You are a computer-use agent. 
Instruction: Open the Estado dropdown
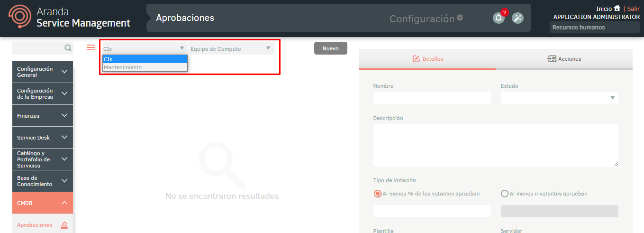[559, 98]
